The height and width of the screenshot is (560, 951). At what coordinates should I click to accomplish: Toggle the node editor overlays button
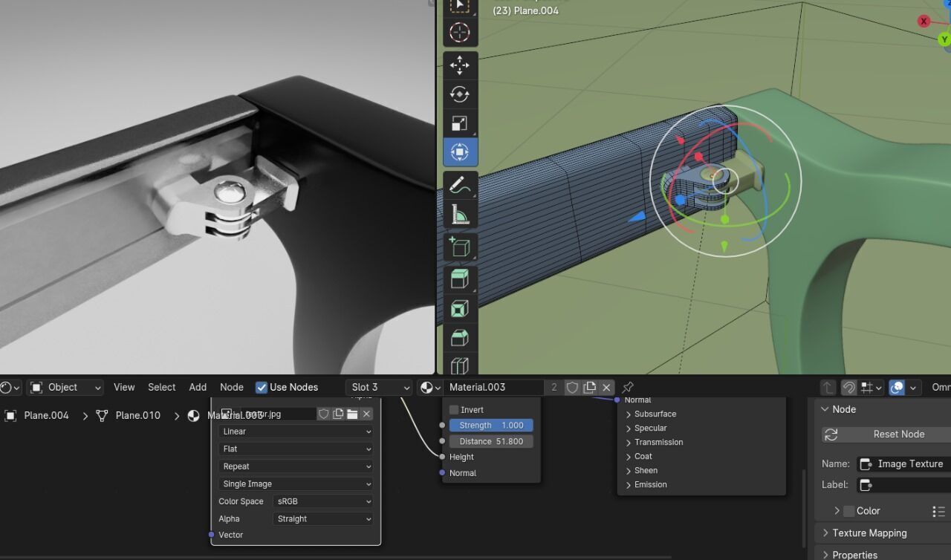[x=897, y=388]
